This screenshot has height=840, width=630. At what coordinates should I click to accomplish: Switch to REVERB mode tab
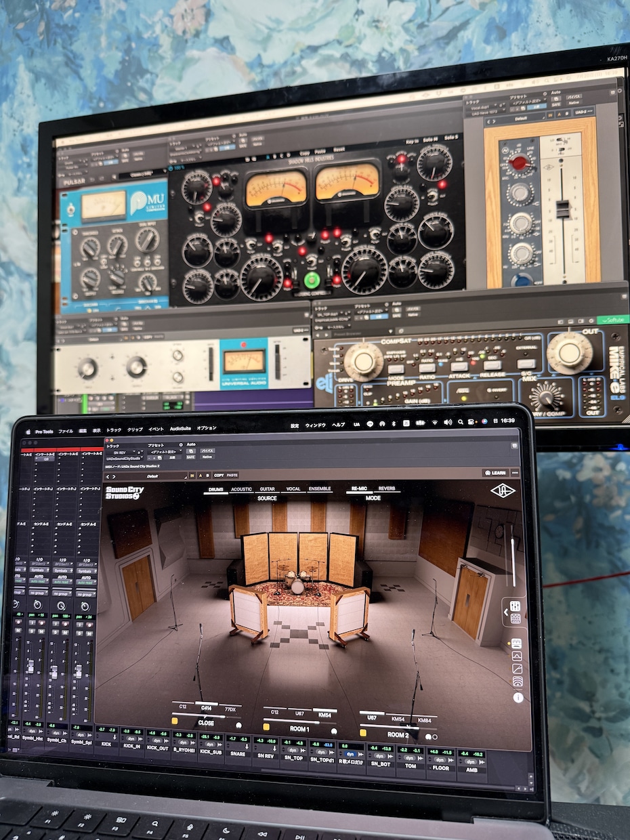click(387, 488)
